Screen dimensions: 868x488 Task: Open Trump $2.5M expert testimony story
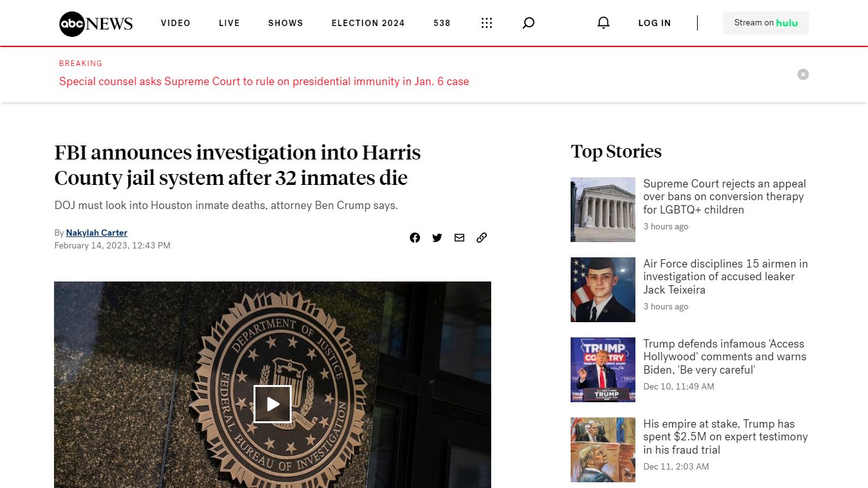[725, 437]
